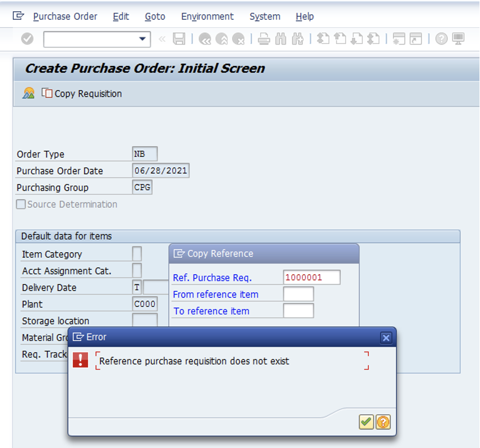Click the Copy Requisition button
Viewport: 480px width, 448px height.
click(x=82, y=94)
